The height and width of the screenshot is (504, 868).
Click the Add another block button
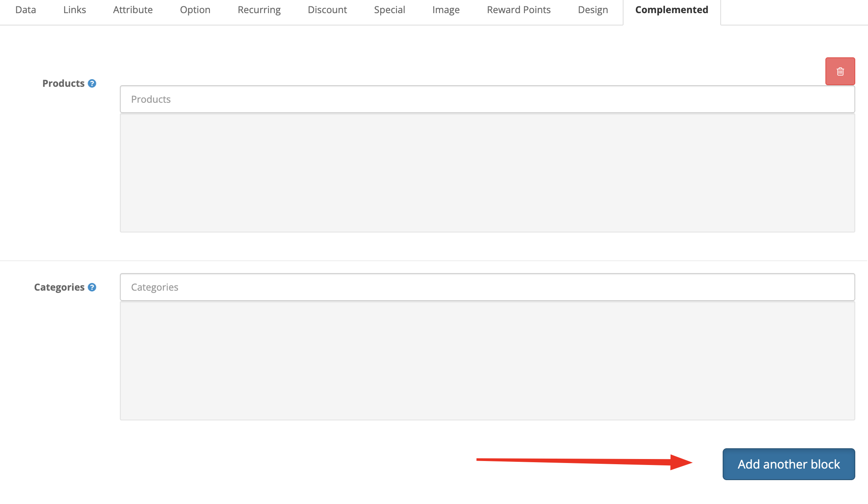(788, 464)
